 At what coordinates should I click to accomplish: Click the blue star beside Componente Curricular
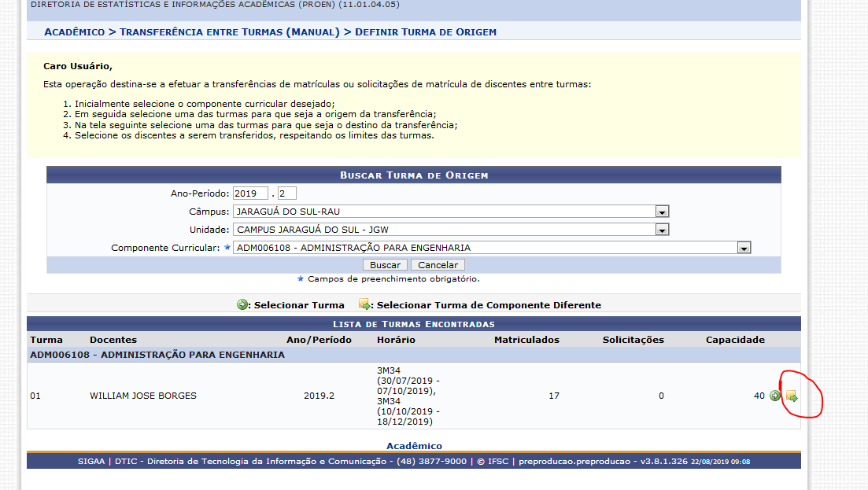(x=227, y=247)
